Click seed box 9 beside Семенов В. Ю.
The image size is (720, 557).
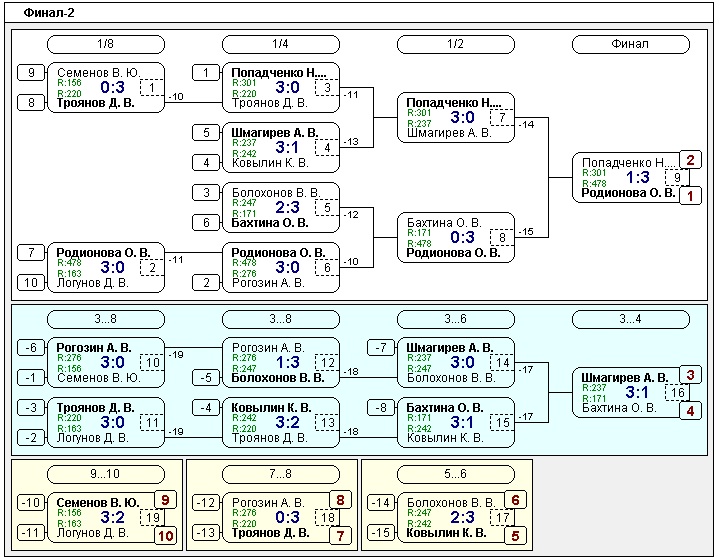tap(31, 73)
